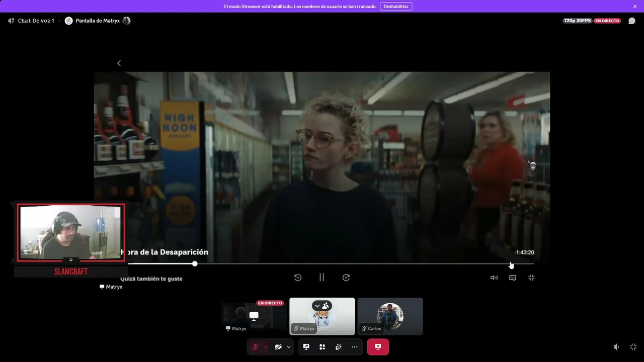This screenshot has width=644, height=362.
Task: Click EN DIRECTO tag on Matryx thumbnail
Action: point(270,303)
